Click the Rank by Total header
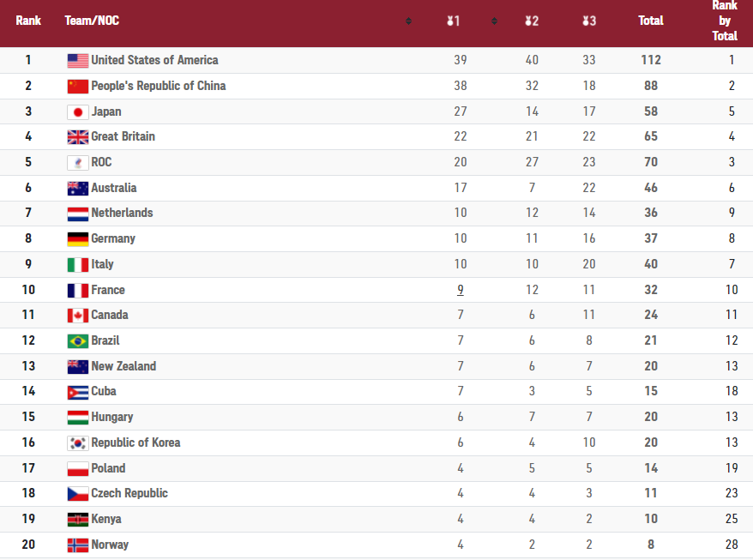The width and height of the screenshot is (753, 560). [725, 21]
